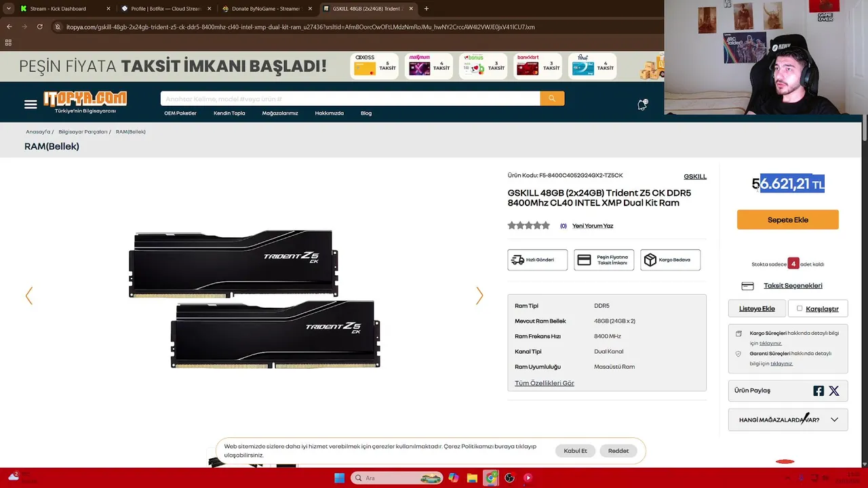Share the product on Facebook
The height and width of the screenshot is (488, 868).
click(x=818, y=391)
